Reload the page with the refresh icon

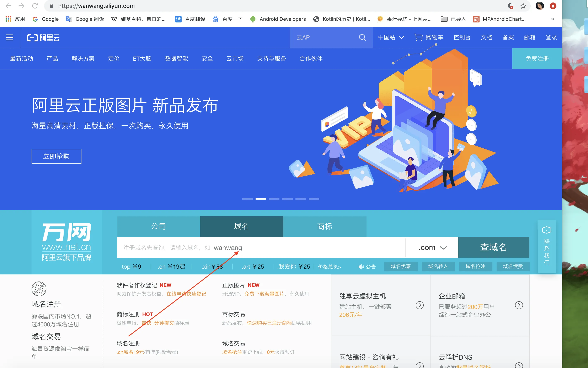(35, 6)
